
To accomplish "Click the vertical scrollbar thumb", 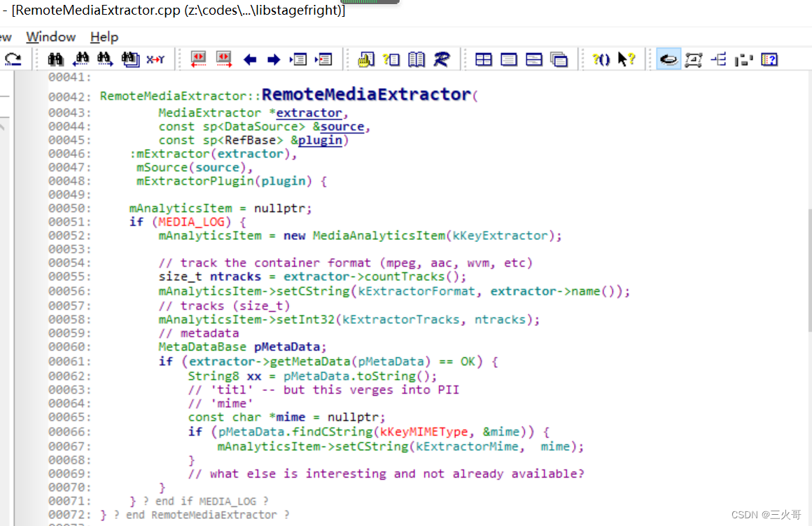I will point(809,270).
